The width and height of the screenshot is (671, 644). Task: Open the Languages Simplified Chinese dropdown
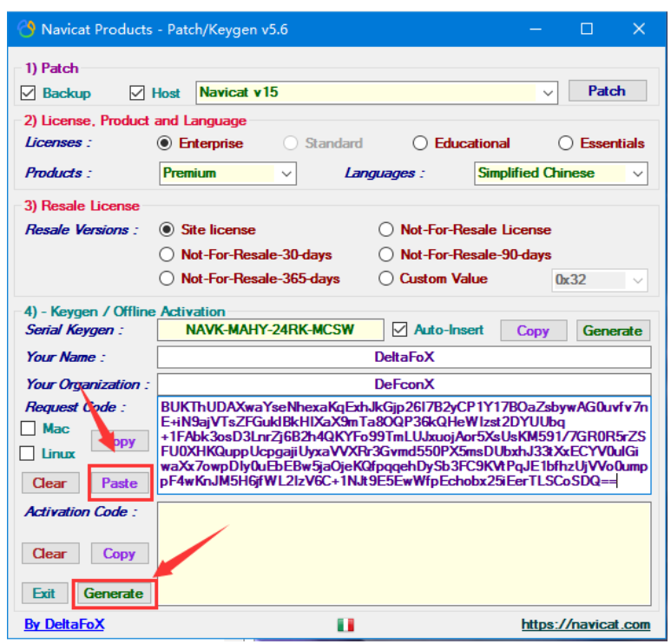[x=561, y=174]
